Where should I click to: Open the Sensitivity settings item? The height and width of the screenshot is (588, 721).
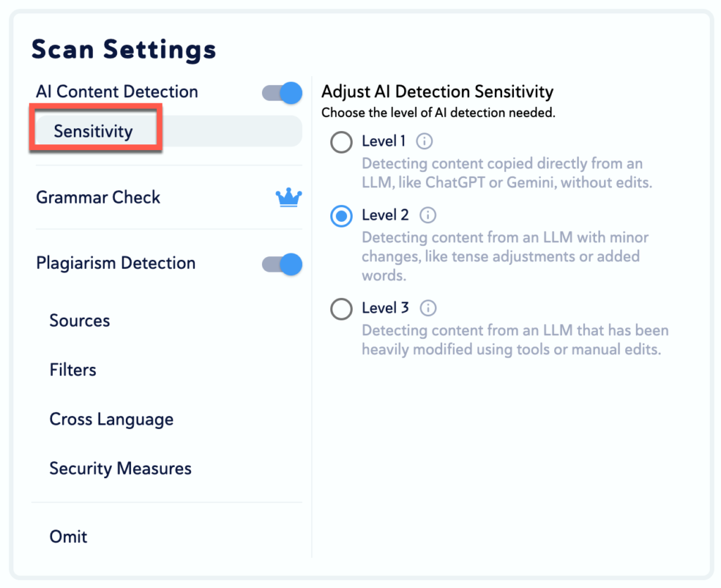pyautogui.click(x=94, y=132)
